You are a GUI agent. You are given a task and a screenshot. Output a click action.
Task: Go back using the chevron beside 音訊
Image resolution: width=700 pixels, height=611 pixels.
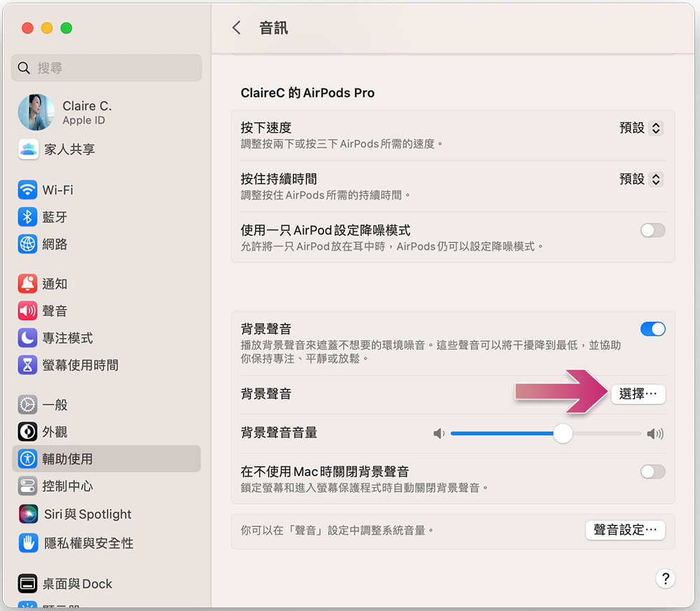237,28
